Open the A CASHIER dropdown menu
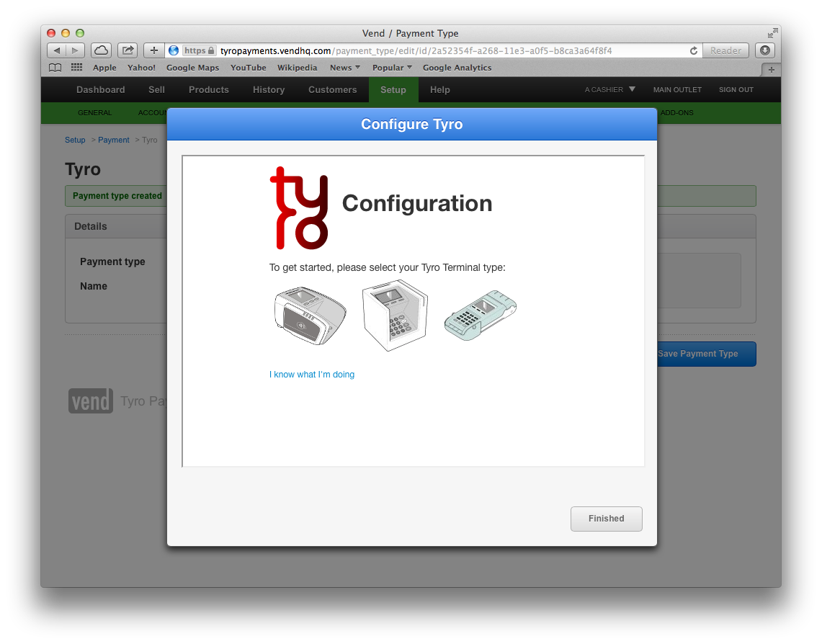The width and height of the screenshot is (822, 644). pyautogui.click(x=609, y=89)
